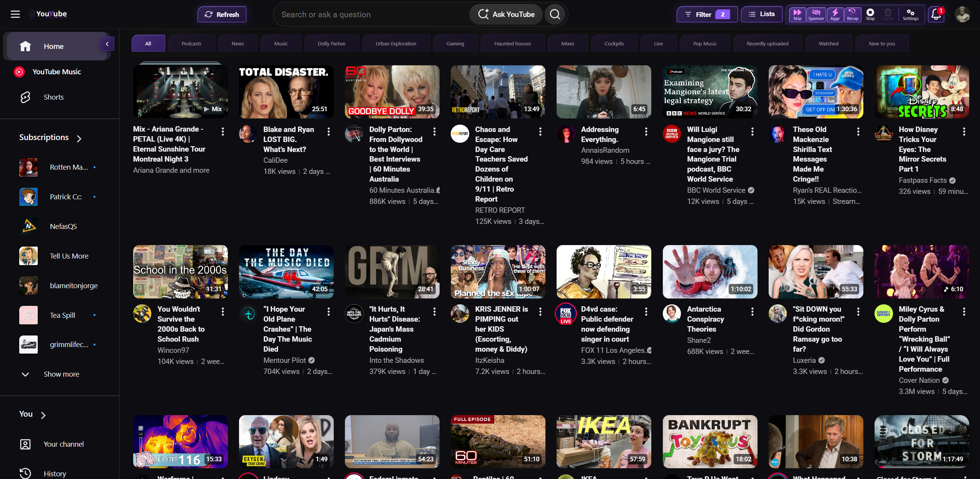
Task: Select the Podcasts chip
Action: click(x=191, y=43)
